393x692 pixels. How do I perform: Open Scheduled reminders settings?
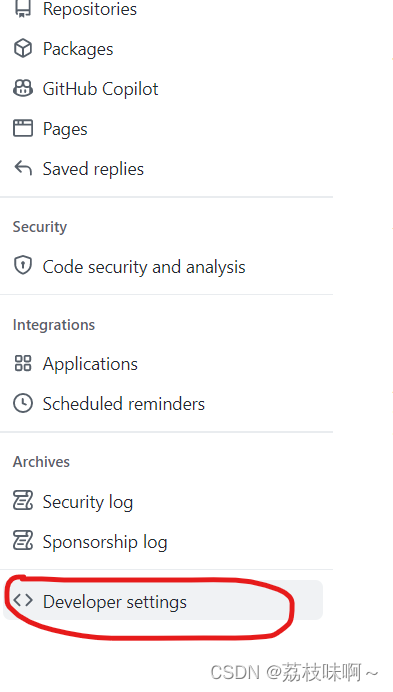click(124, 404)
